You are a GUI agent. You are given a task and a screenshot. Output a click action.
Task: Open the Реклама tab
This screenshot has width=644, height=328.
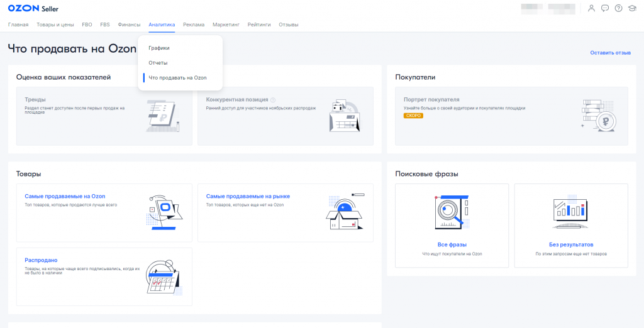coord(194,25)
